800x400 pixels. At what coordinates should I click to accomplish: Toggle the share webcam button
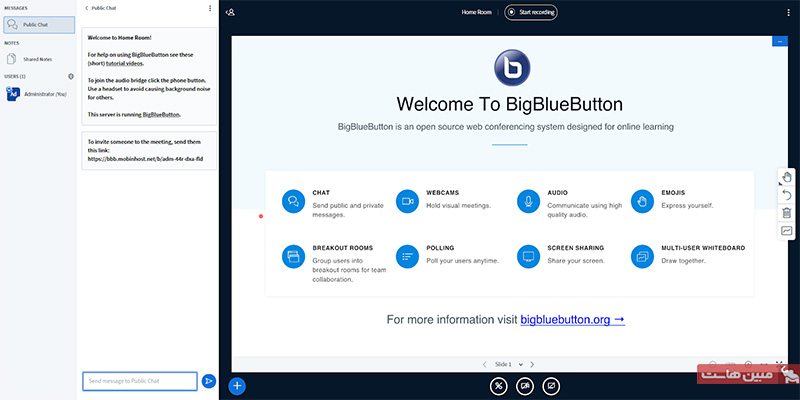[x=525, y=386]
